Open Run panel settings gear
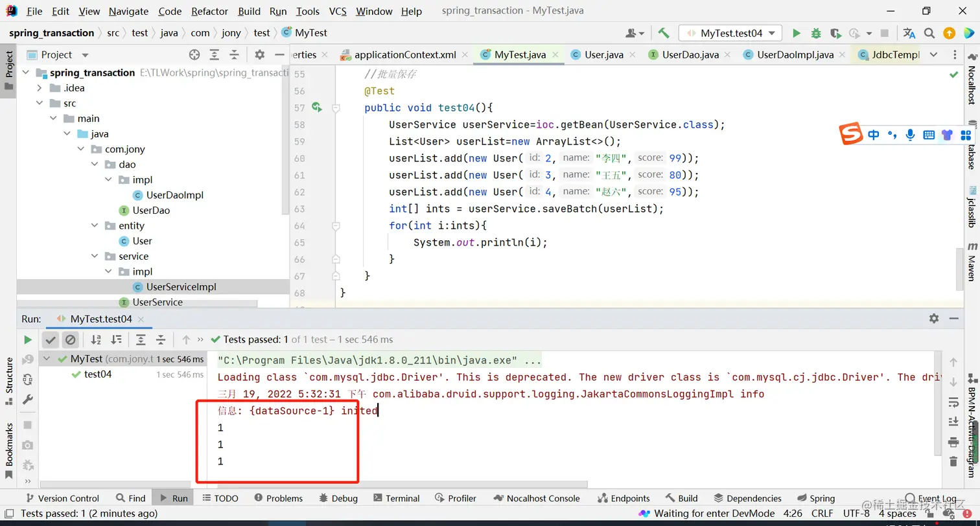Screen dimensions: 980x526 (933, 318)
